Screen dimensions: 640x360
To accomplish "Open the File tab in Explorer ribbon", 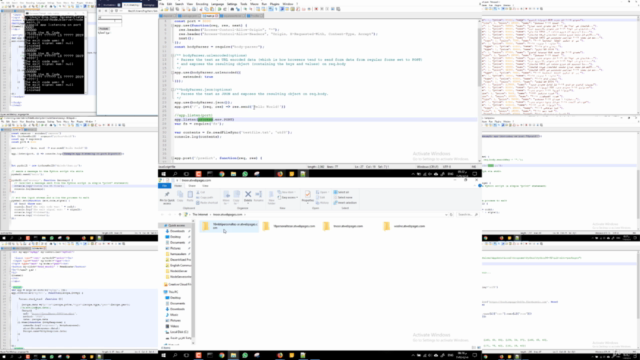I will [164, 186].
